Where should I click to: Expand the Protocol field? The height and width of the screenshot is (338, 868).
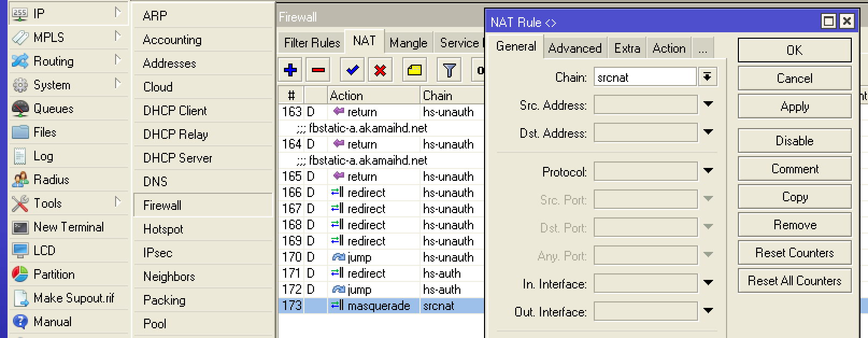(x=708, y=171)
